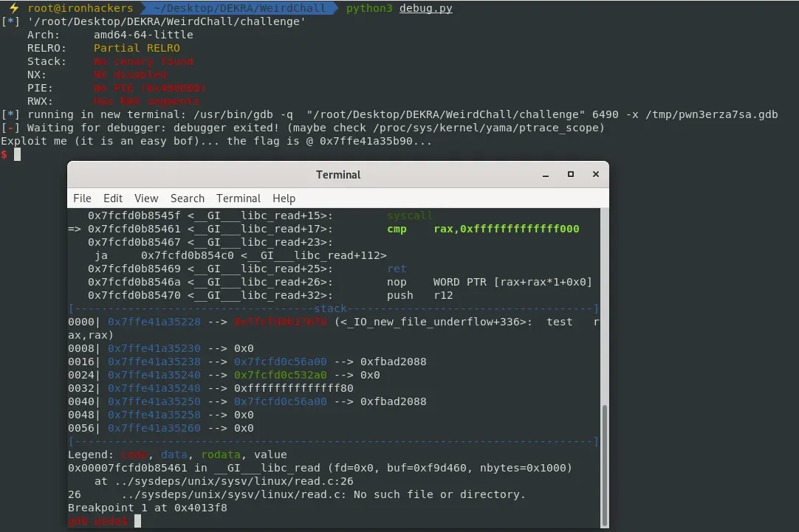Image resolution: width=799 pixels, height=532 pixels.
Task: Close the Terminal window
Action: pyautogui.click(x=595, y=175)
